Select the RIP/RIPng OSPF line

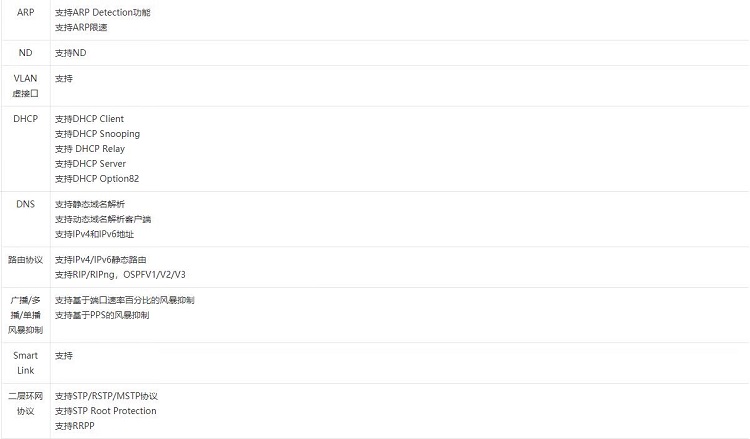point(120,274)
